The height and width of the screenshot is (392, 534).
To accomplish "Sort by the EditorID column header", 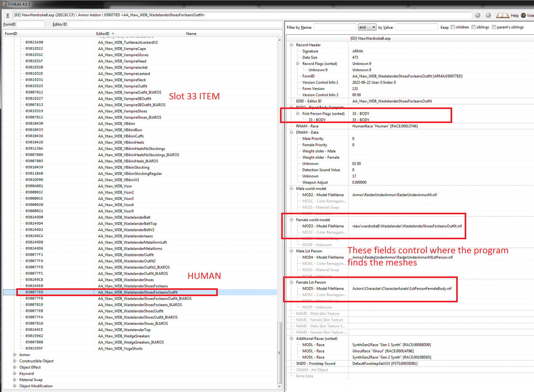I will click(139, 33).
